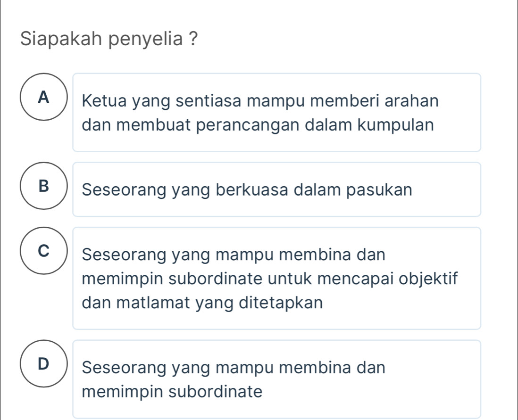Screen dimensions: 518x420
Task: Select the circle labeled A
Action: pyautogui.click(x=44, y=97)
